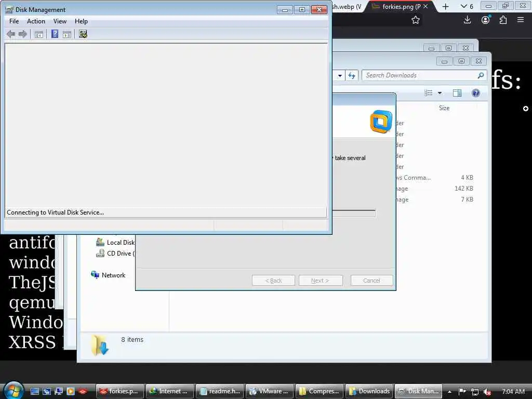Open the Explorer address bar dropdown arrow

click(340, 76)
